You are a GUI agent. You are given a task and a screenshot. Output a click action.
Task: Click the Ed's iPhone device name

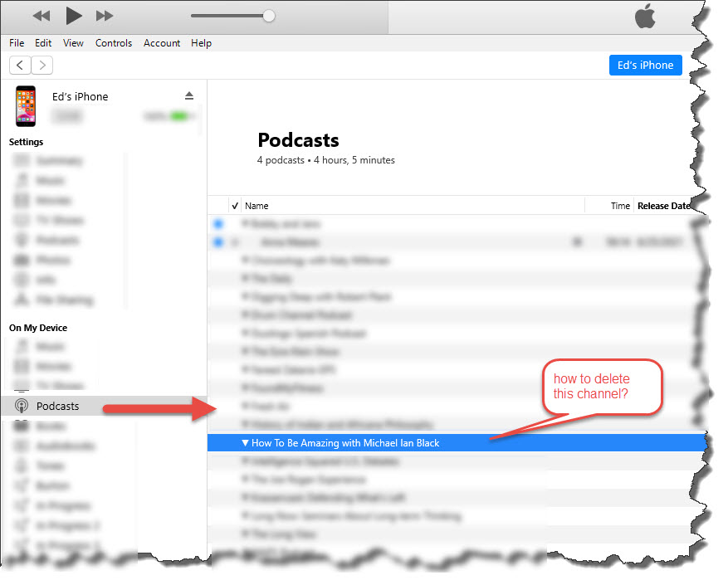click(81, 96)
